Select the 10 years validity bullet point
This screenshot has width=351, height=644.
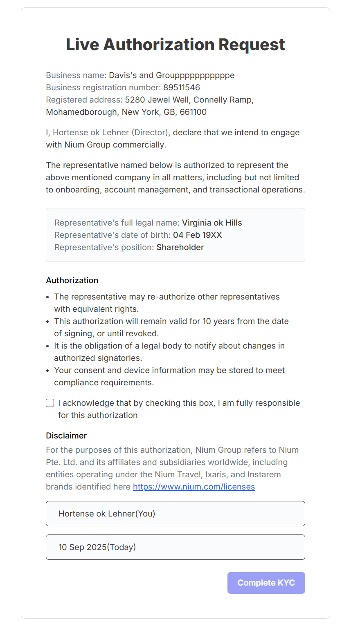tap(172, 327)
